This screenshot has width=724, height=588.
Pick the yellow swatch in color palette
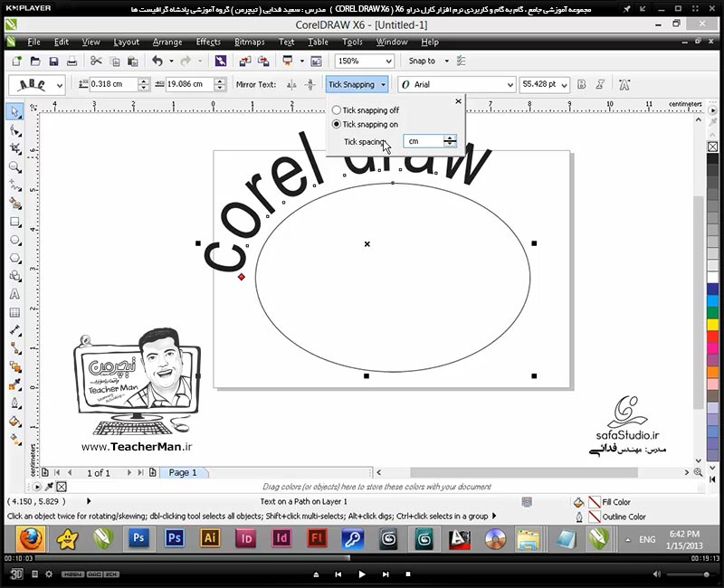pos(712,324)
